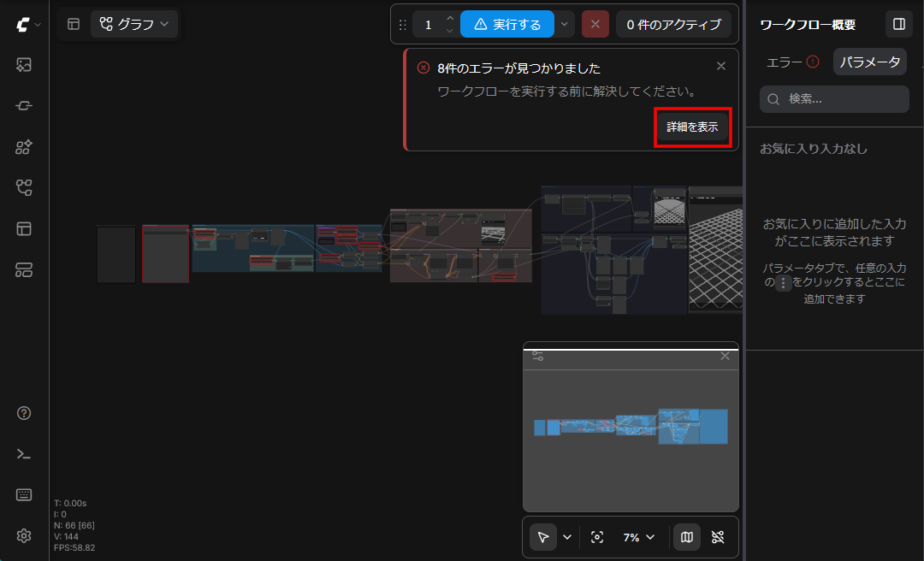924x561 pixels.
Task: Open the グラフ view dropdown
Action: [134, 24]
